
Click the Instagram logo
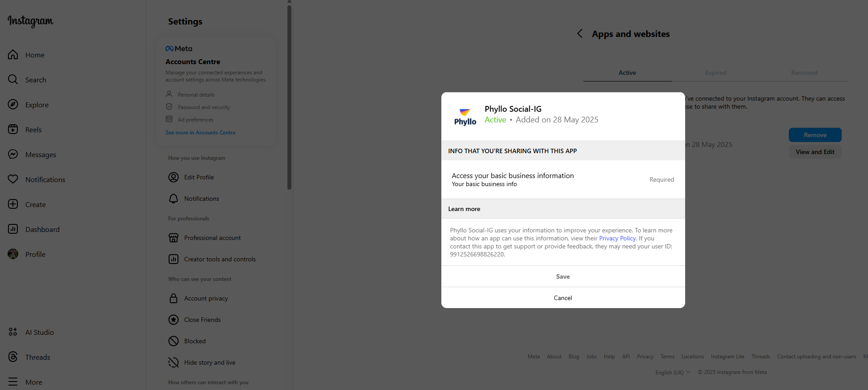tap(30, 21)
